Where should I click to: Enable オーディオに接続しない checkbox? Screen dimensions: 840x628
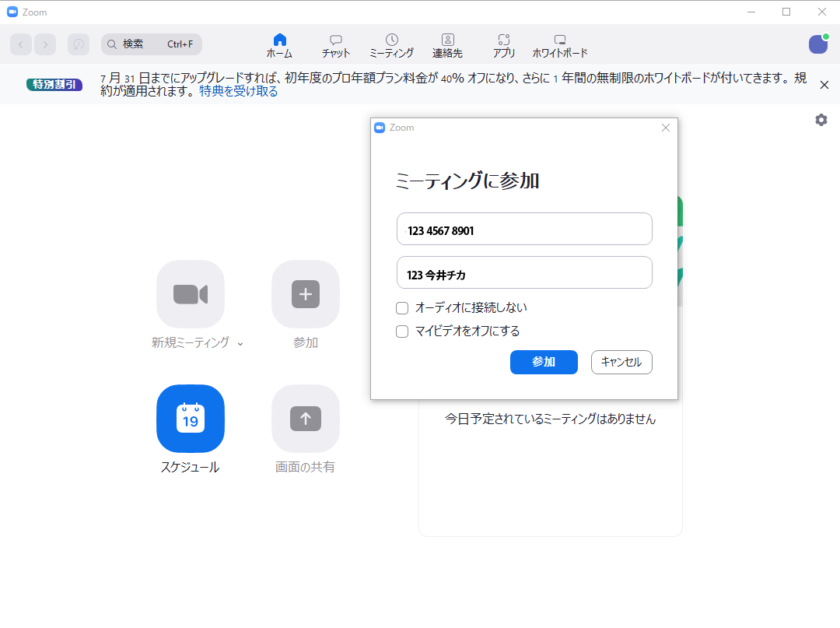click(402, 308)
